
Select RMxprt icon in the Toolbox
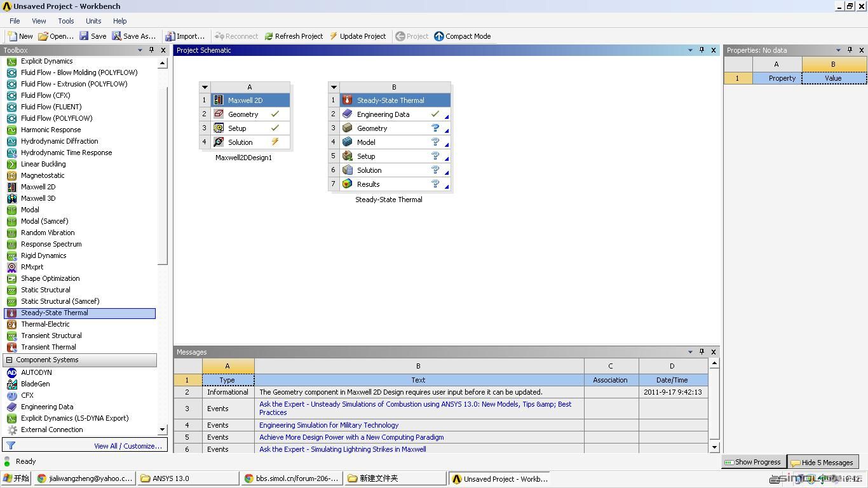click(x=11, y=267)
